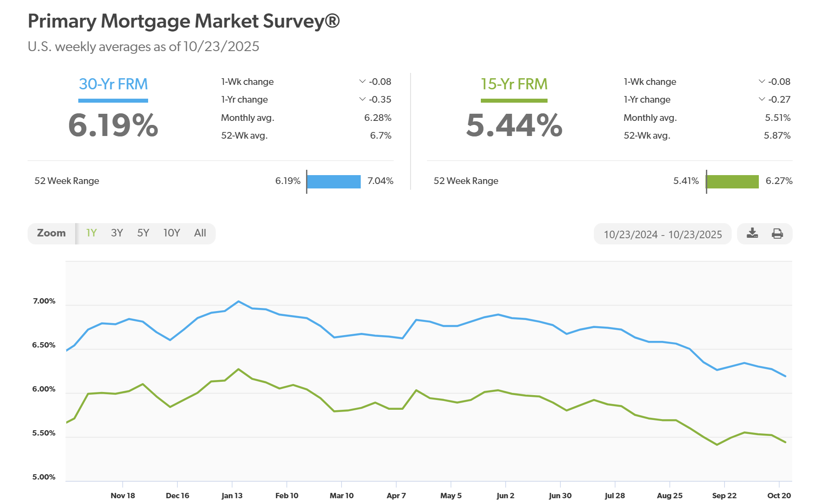Click the Jun 2 x-axis date label
The width and height of the screenshot is (822, 504).
click(x=505, y=496)
